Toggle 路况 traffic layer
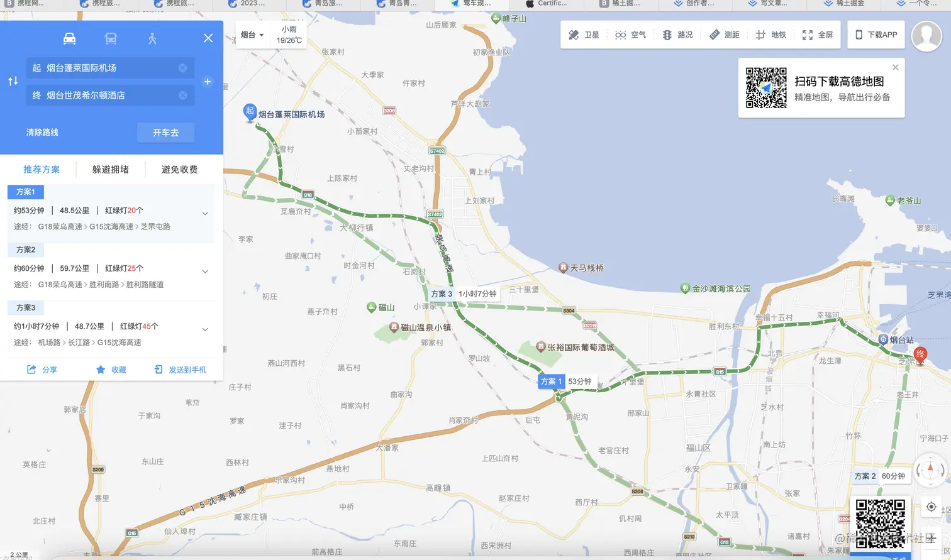Screen dimensions: 951x560 point(677,35)
